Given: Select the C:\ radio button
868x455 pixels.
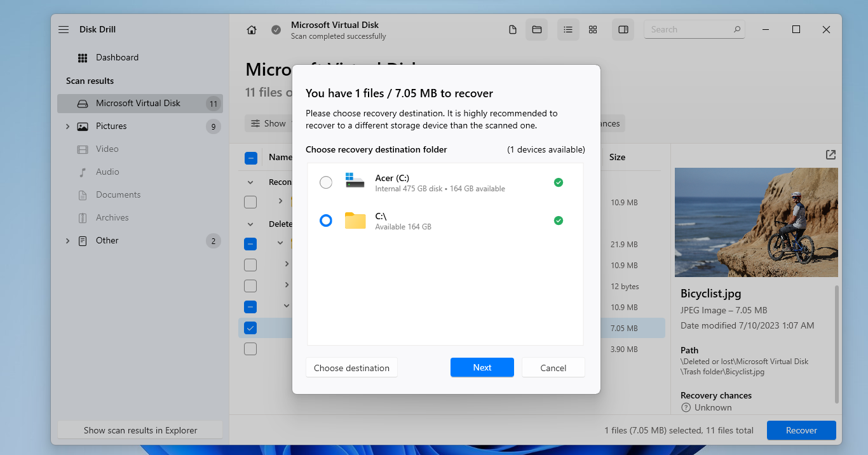Looking at the screenshot, I should (x=326, y=221).
